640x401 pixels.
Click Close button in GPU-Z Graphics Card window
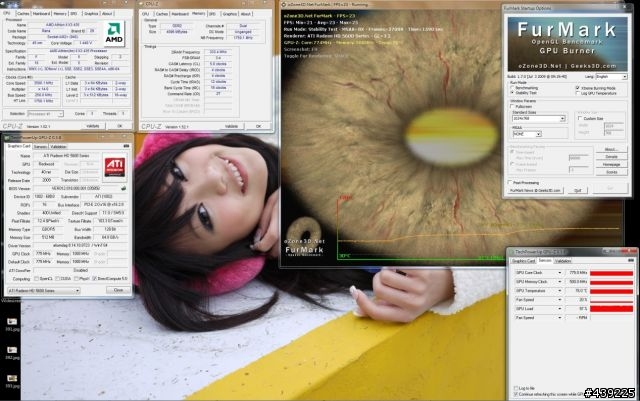coord(118,290)
